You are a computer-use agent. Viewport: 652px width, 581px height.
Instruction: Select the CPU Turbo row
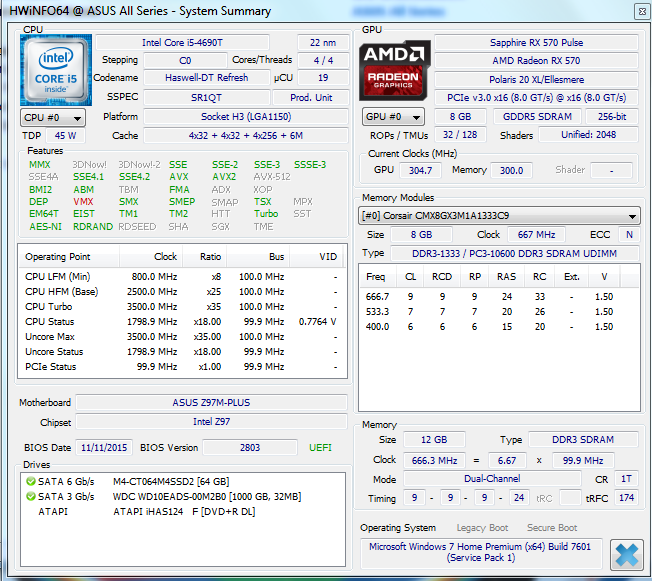[x=182, y=307]
